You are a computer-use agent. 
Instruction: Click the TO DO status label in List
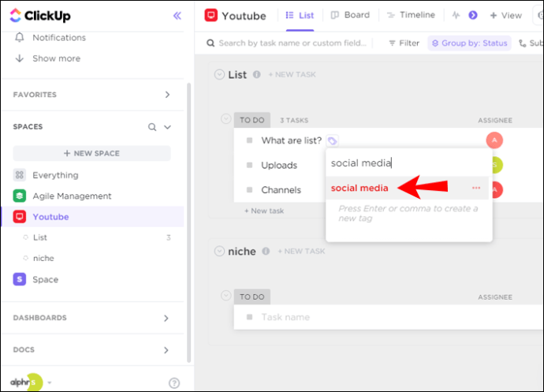(x=252, y=120)
